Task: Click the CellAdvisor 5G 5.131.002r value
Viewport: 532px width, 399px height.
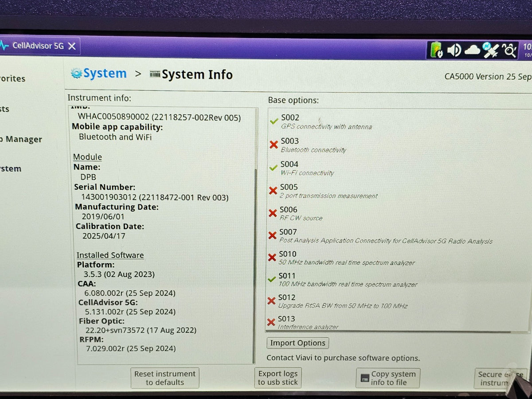Action: pyautogui.click(x=130, y=312)
